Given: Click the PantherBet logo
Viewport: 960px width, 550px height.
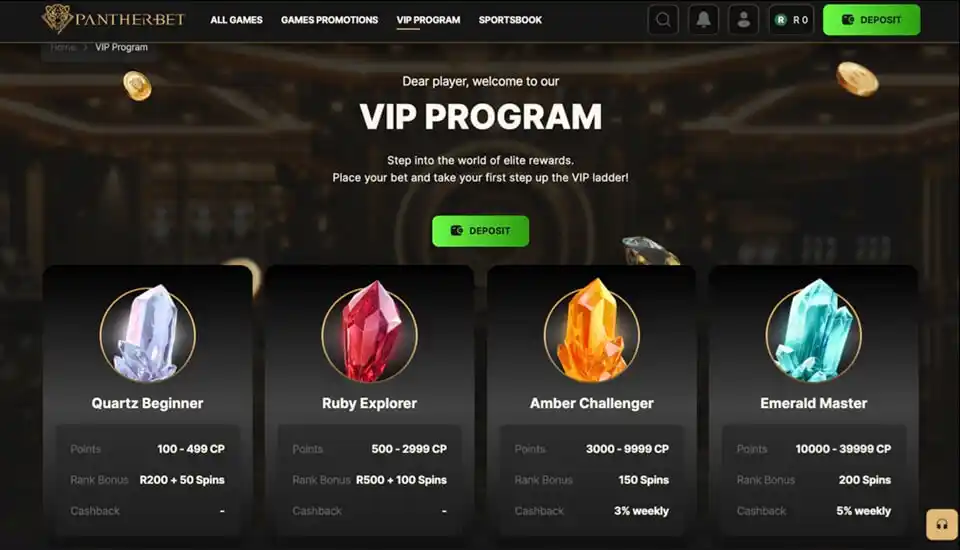Looking at the screenshot, I should click(113, 19).
